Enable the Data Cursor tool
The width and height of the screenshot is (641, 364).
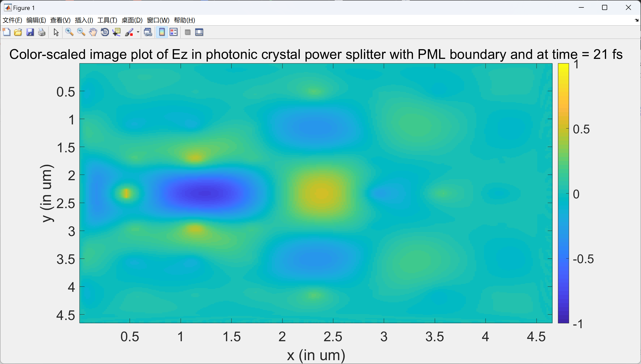[117, 32]
